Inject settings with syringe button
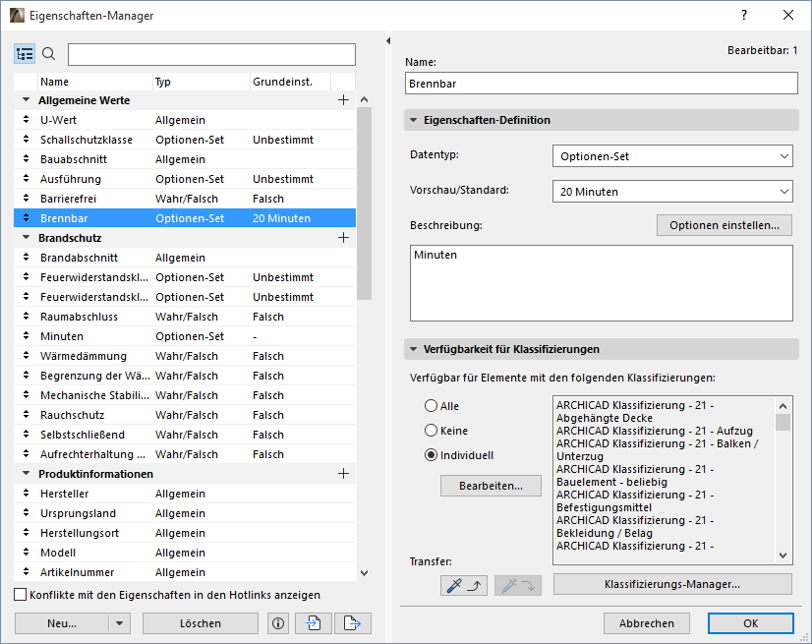 point(518,585)
